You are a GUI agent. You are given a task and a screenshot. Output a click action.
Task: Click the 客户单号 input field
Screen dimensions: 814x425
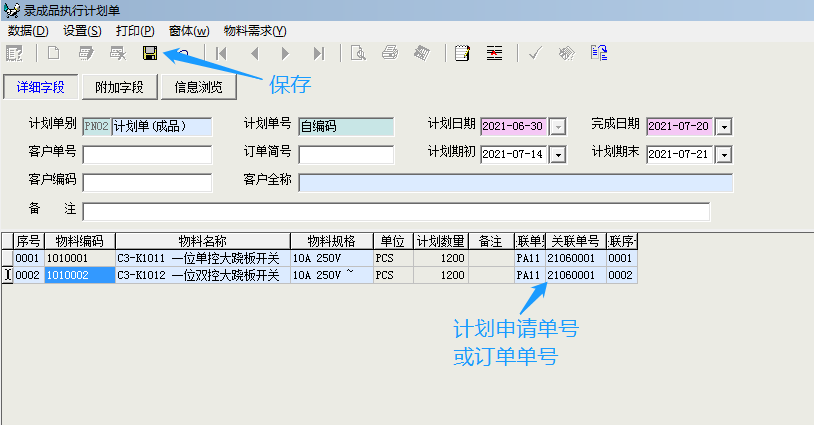click(147, 155)
